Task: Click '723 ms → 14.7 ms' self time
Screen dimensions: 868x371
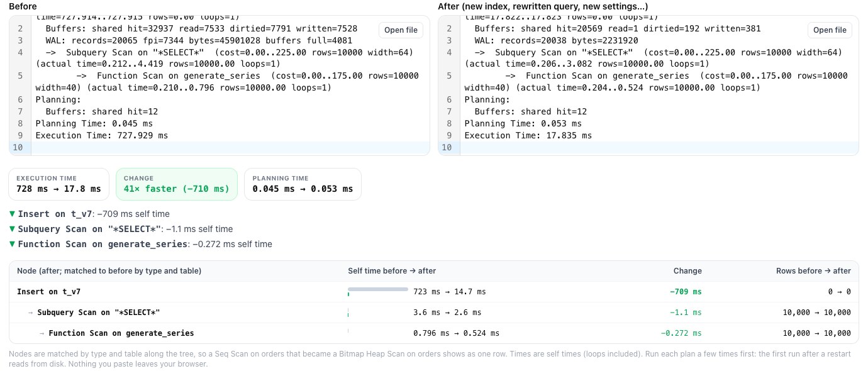Action: [x=450, y=292]
